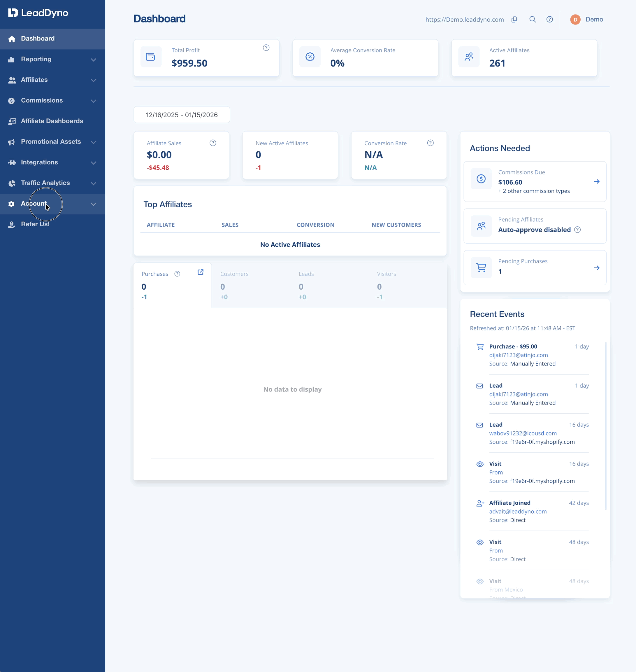Click the Conversion Rate help icon
Image resolution: width=636 pixels, height=672 pixels.
pyautogui.click(x=430, y=143)
